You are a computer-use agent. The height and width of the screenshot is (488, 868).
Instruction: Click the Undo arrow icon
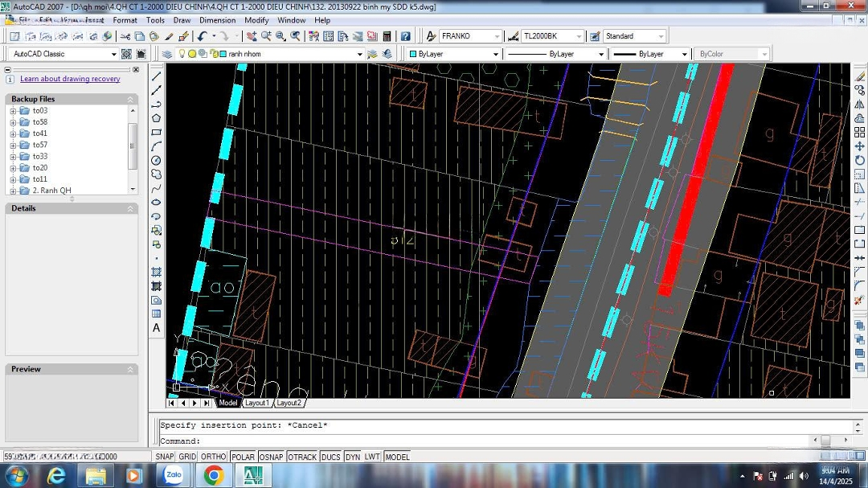point(202,36)
